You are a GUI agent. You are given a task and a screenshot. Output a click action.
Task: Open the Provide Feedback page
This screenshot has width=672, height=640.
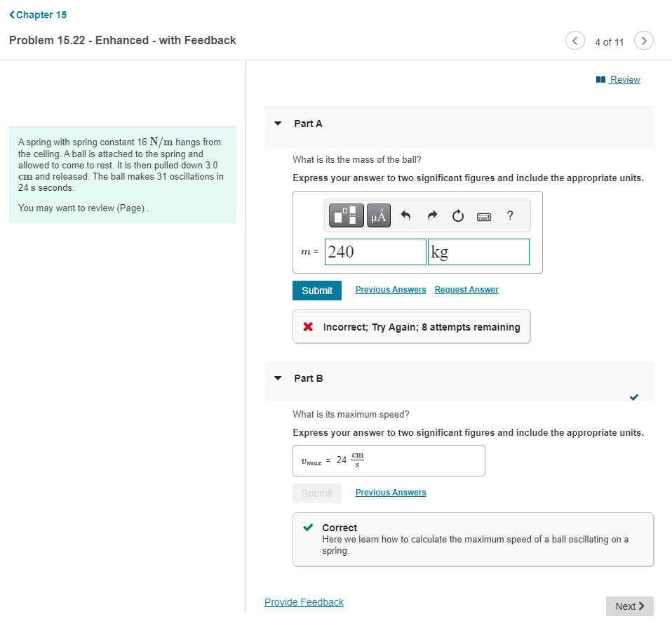tap(304, 601)
